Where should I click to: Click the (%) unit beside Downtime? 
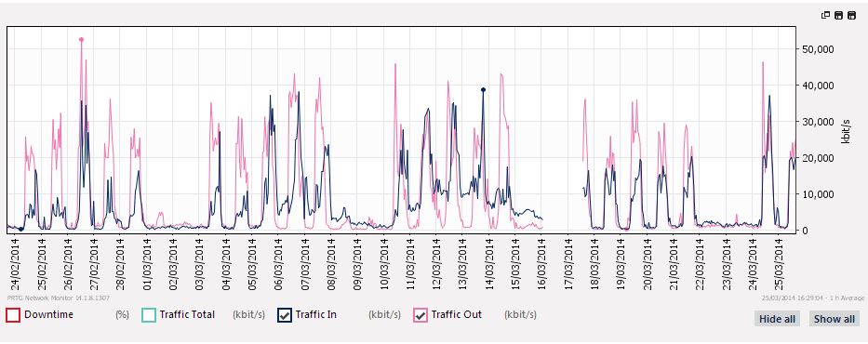point(123,314)
